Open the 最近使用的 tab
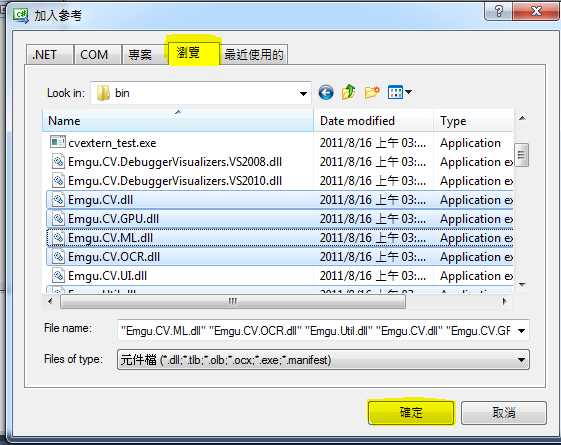 coord(254,55)
